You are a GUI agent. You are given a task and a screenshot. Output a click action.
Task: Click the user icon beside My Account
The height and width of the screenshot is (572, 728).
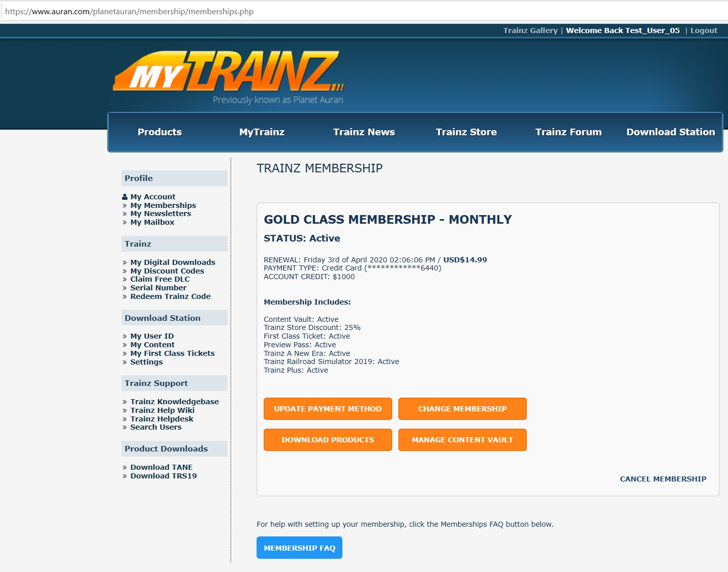[125, 197]
